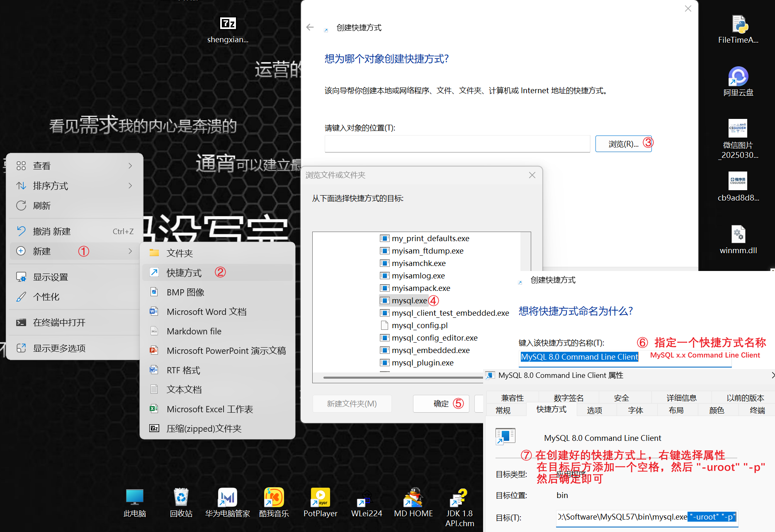The image size is (775, 532).
Task: Click the shortcut name input field
Action: 625,358
